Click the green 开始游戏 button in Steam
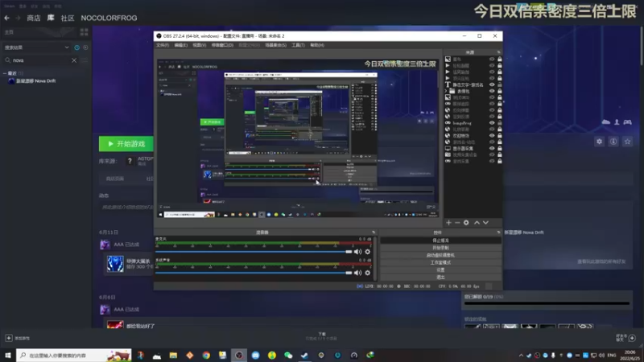Screen dimensions: 644x362 [126, 144]
